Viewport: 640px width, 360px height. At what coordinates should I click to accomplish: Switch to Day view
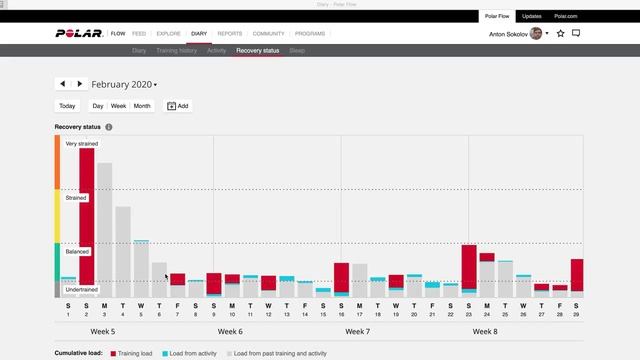pyautogui.click(x=98, y=106)
